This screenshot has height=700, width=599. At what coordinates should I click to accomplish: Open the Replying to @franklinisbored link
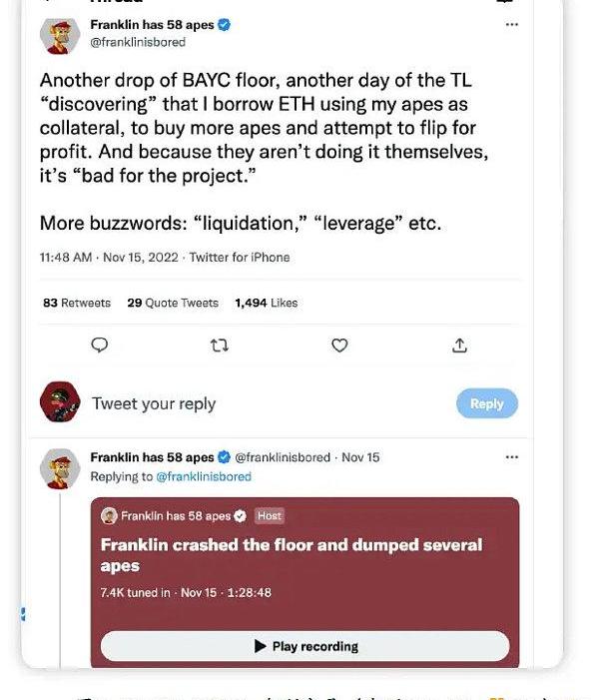pyautogui.click(x=204, y=476)
